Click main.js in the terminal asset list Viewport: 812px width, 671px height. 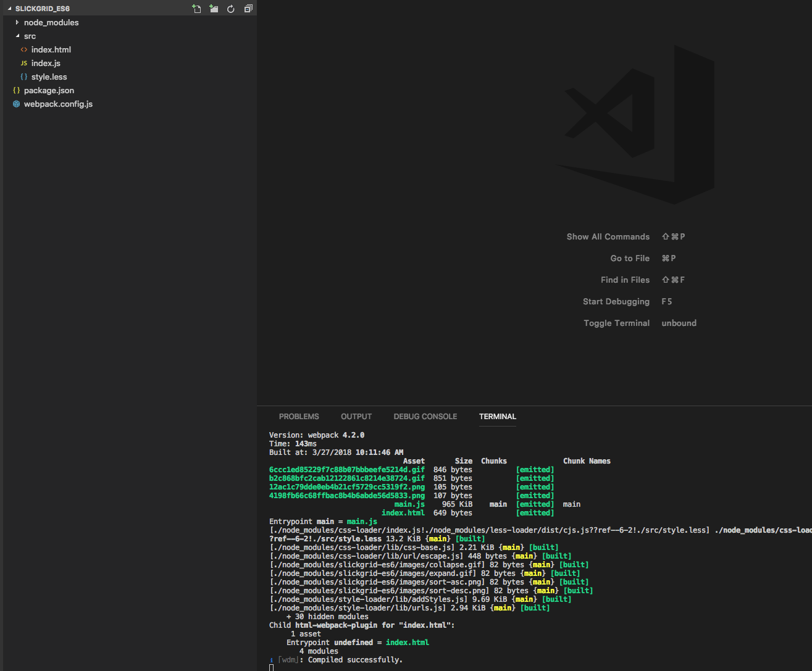click(409, 504)
